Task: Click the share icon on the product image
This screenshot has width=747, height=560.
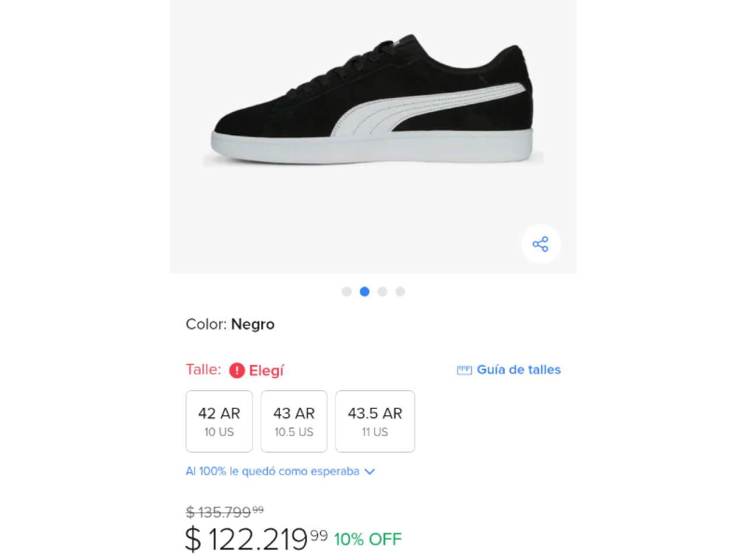Action: [540, 244]
